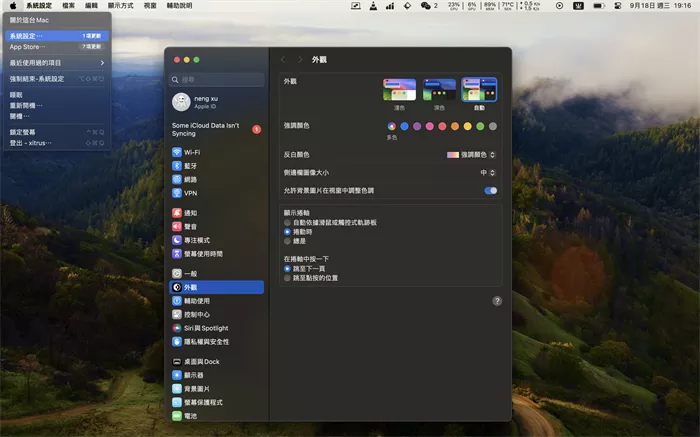Select the 總是 scroll bar radio option
Screen dimensions: 700x437
point(288,241)
